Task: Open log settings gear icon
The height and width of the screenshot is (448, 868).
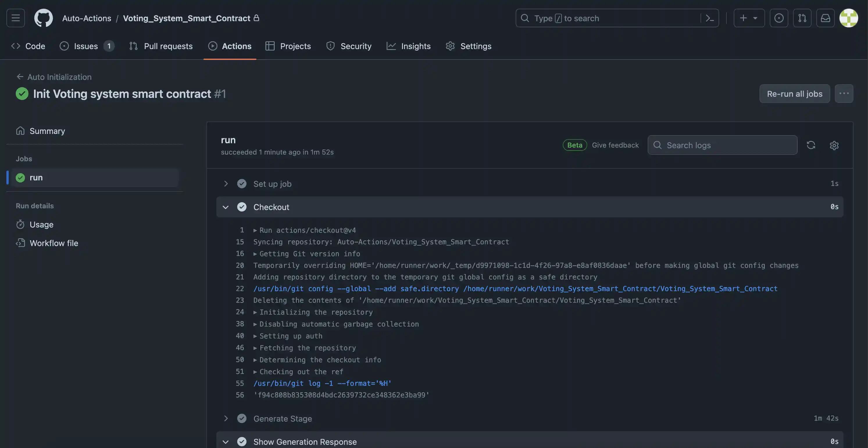Action: 834,145
